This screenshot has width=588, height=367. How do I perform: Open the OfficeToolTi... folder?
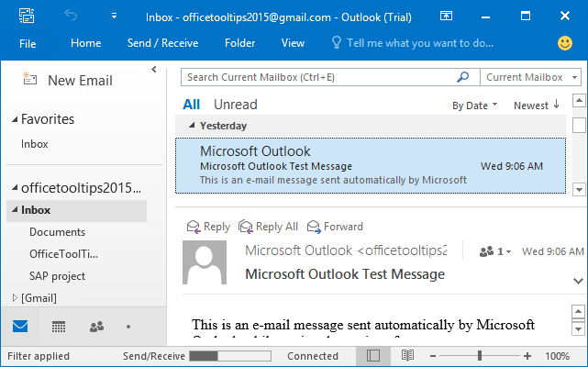63,254
